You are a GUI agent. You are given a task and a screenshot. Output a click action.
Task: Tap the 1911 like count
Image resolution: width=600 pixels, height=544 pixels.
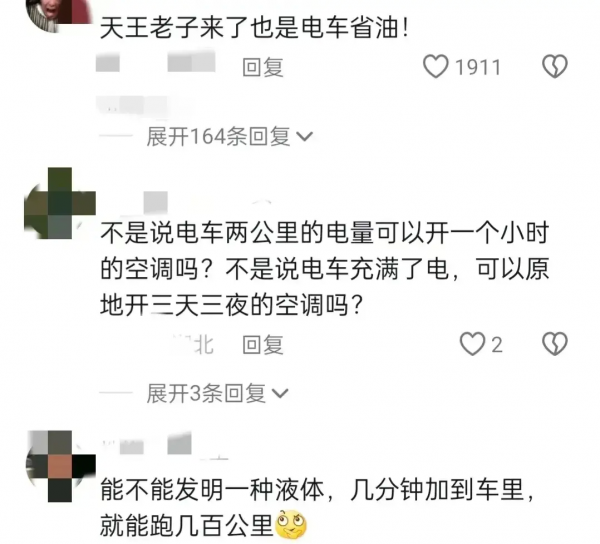pyautogui.click(x=478, y=68)
